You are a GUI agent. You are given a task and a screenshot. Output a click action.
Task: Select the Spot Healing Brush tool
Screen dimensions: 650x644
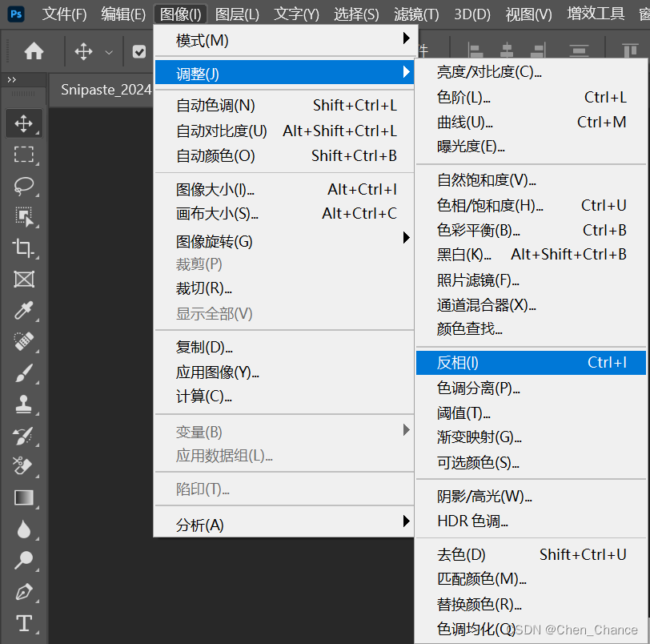pyautogui.click(x=24, y=341)
